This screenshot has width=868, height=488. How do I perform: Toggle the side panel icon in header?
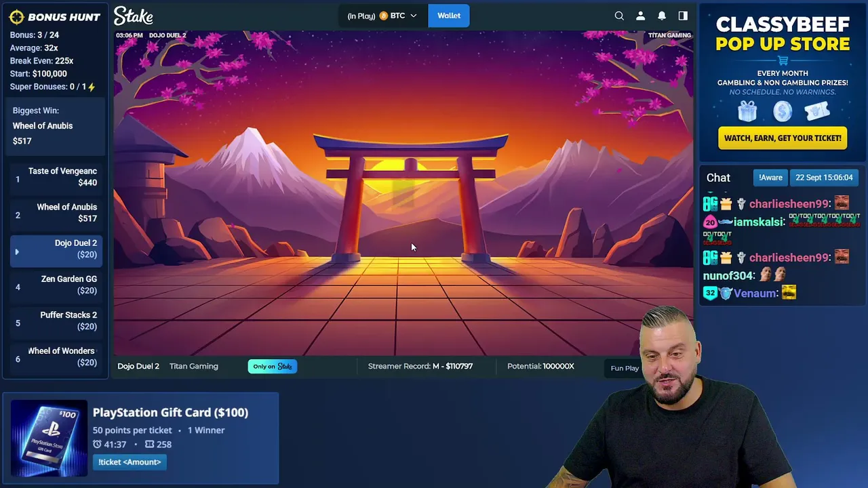[683, 16]
